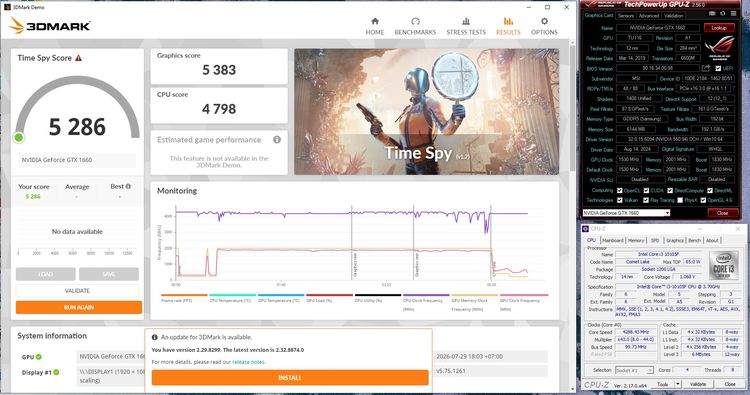Click the GPU-Z screenshot camera icon
Screen dimensions: 750x395
(712, 14)
